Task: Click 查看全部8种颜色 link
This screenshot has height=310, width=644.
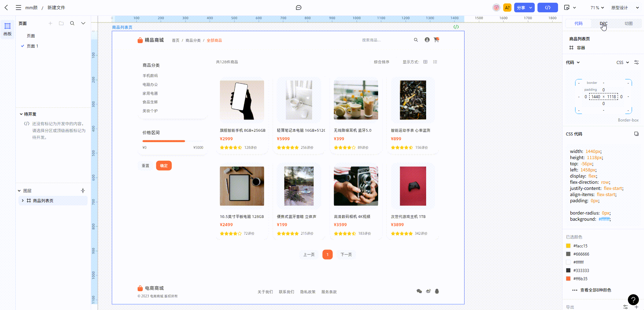Action: point(595,290)
